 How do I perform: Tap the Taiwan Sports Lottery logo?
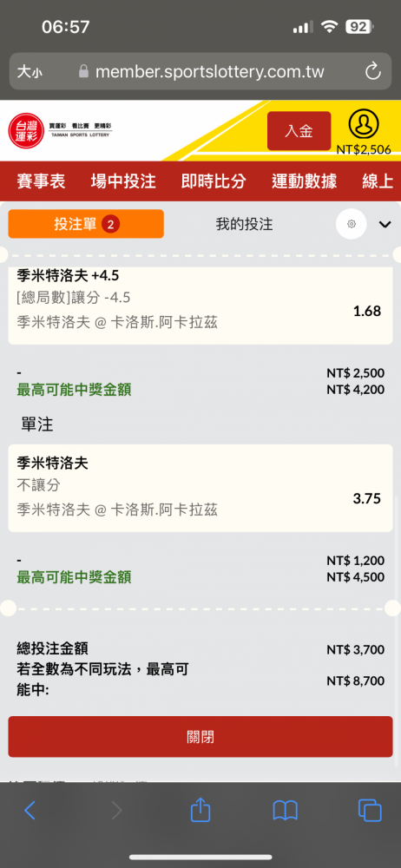60,131
